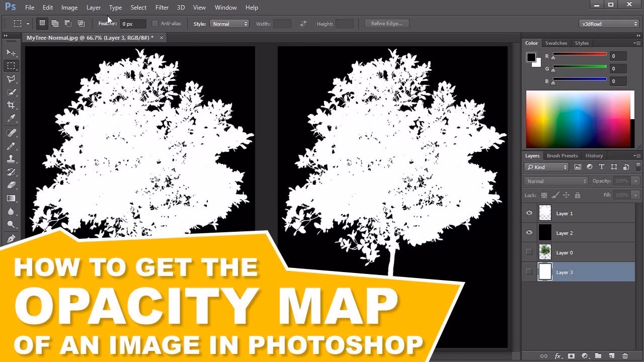The image size is (644, 362).
Task: Select the Move tool
Action: pos(11,52)
